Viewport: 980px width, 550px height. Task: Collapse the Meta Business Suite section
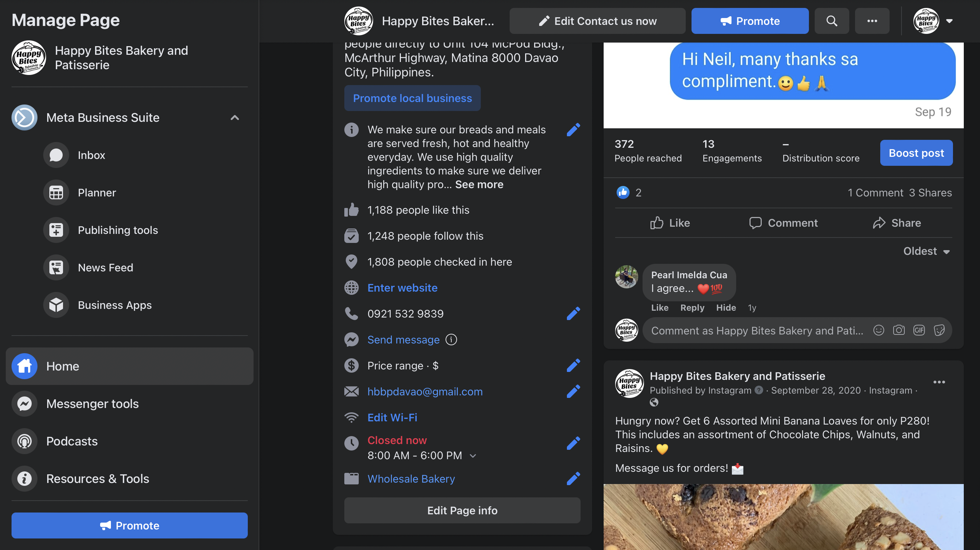coord(235,117)
